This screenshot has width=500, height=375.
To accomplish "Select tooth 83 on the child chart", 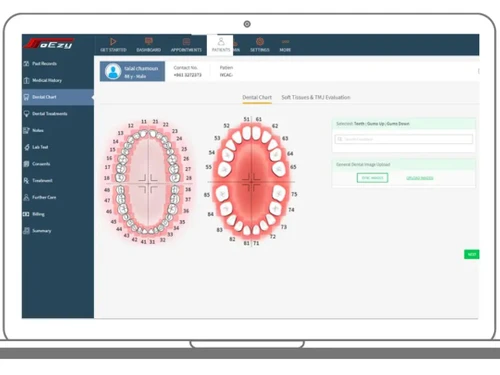I will coord(232,220).
